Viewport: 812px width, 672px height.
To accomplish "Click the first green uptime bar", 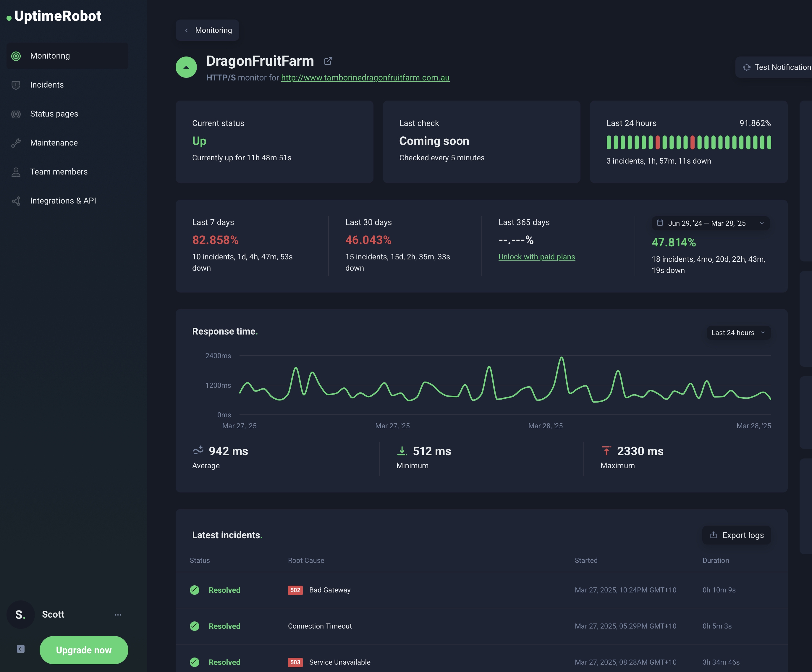I will pyautogui.click(x=609, y=142).
